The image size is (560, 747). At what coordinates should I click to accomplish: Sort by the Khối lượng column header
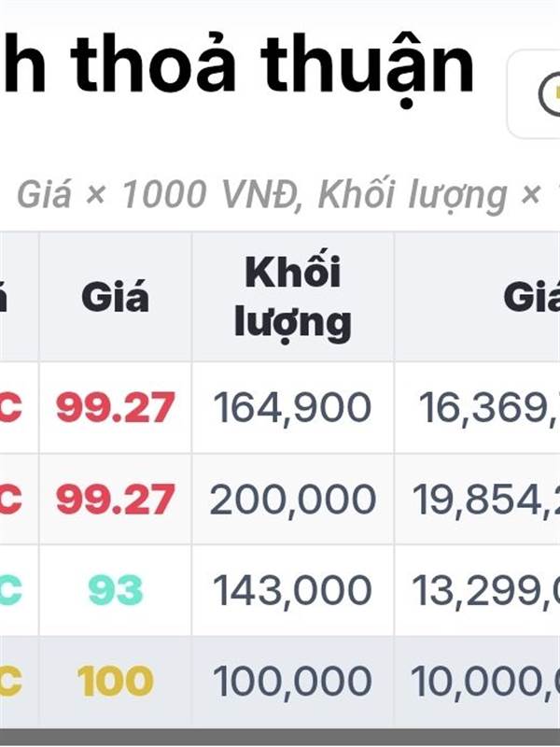pyautogui.click(x=293, y=297)
